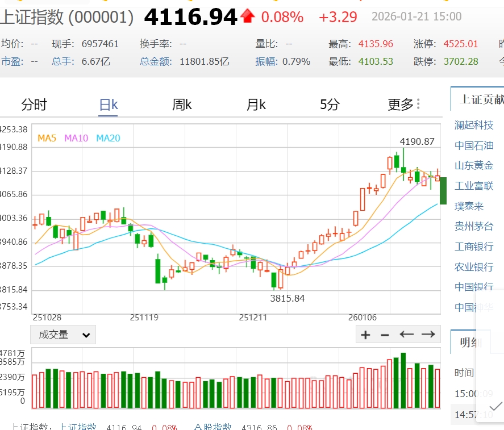Zoom out chart with minus icon
This screenshot has height=430, width=504.
[385, 335]
